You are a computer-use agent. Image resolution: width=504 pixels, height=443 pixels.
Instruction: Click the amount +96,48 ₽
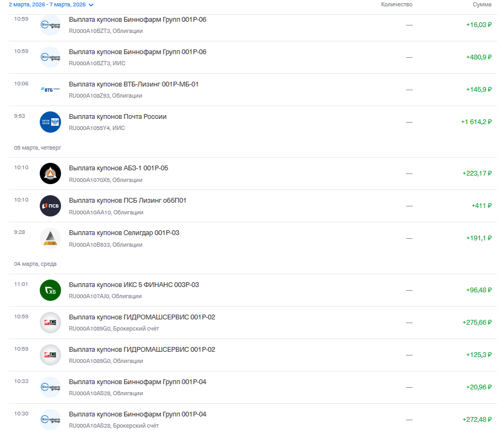click(x=479, y=290)
